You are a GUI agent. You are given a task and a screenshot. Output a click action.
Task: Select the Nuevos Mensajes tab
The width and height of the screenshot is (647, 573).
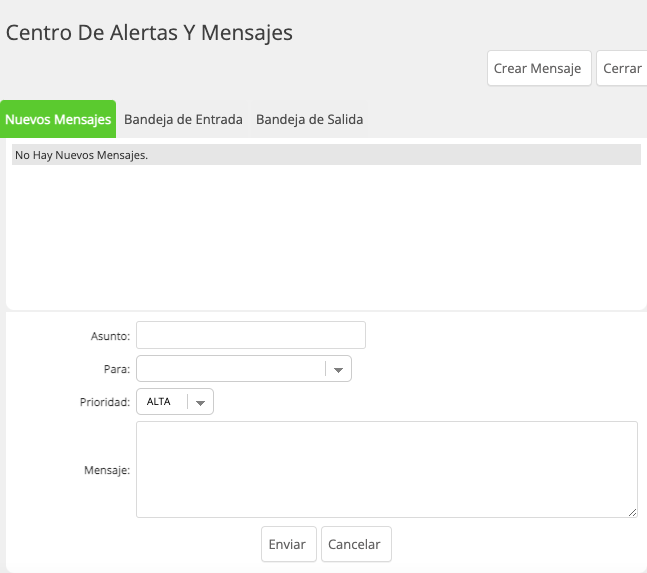(58, 119)
